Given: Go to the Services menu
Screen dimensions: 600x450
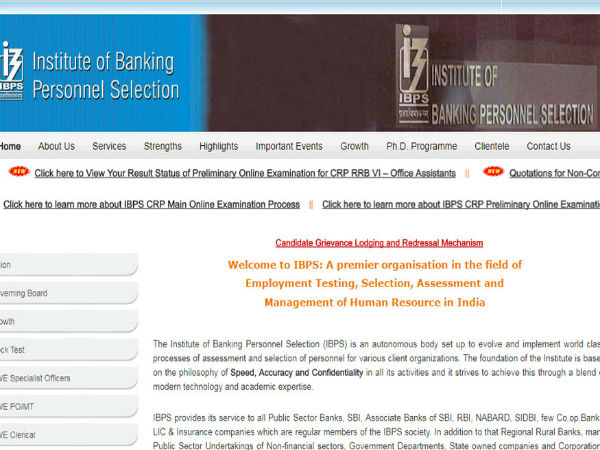Looking at the screenshot, I should coord(109,146).
